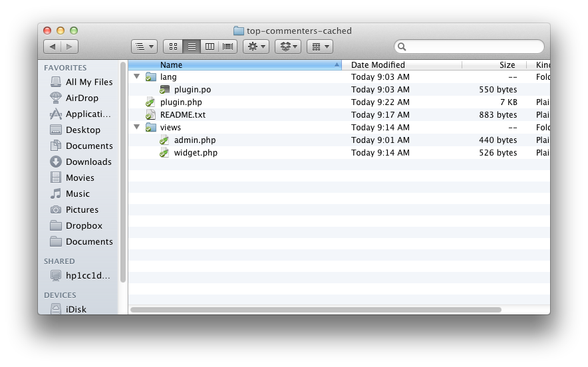Zoom the window with green button
The image size is (588, 367).
74,31
